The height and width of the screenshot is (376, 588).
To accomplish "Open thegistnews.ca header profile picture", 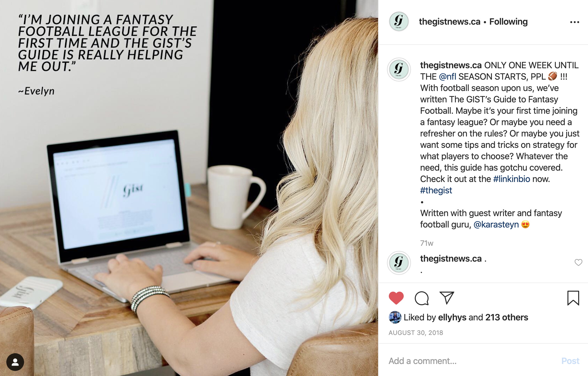I will point(399,21).
